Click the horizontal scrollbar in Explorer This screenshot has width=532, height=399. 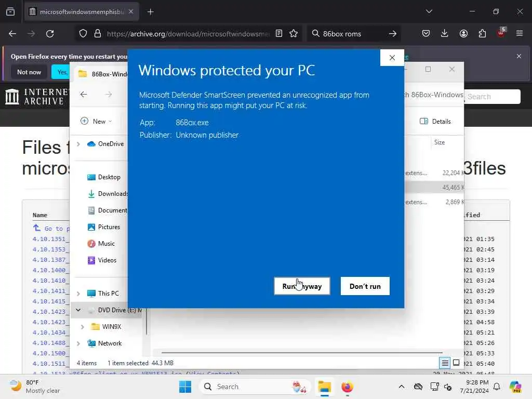pos(302,353)
